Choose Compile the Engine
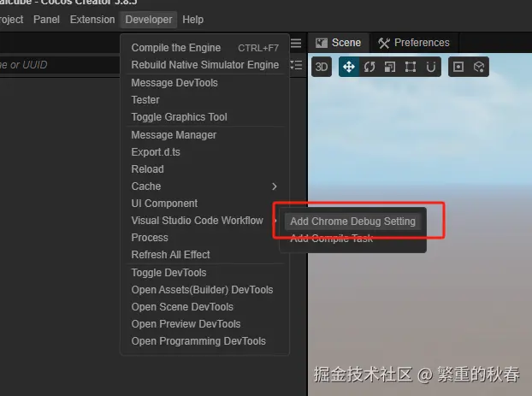This screenshot has width=532, height=396. [205, 48]
